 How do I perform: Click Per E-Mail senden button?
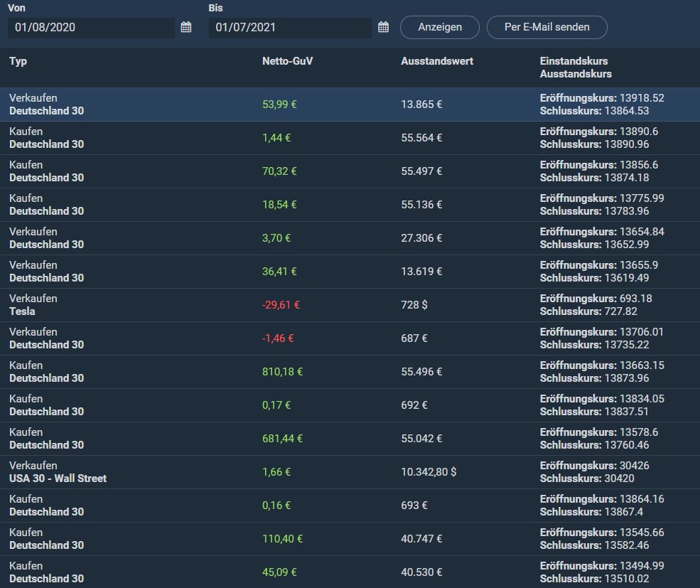(547, 27)
